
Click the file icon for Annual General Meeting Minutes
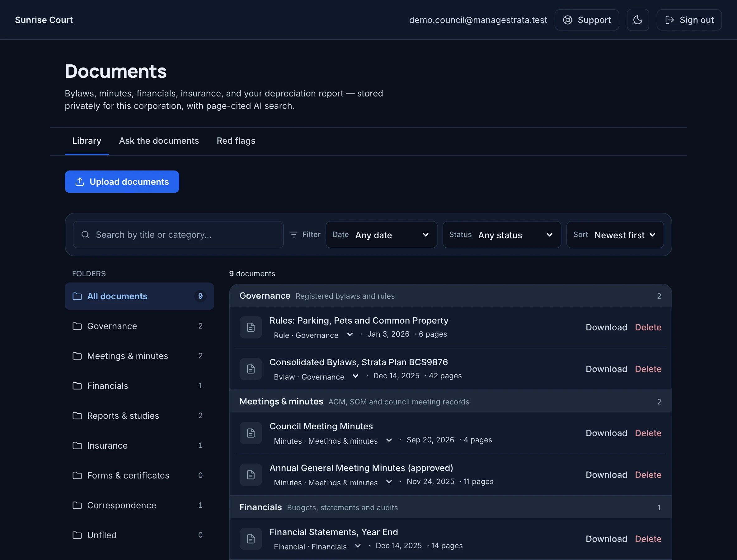[251, 475]
